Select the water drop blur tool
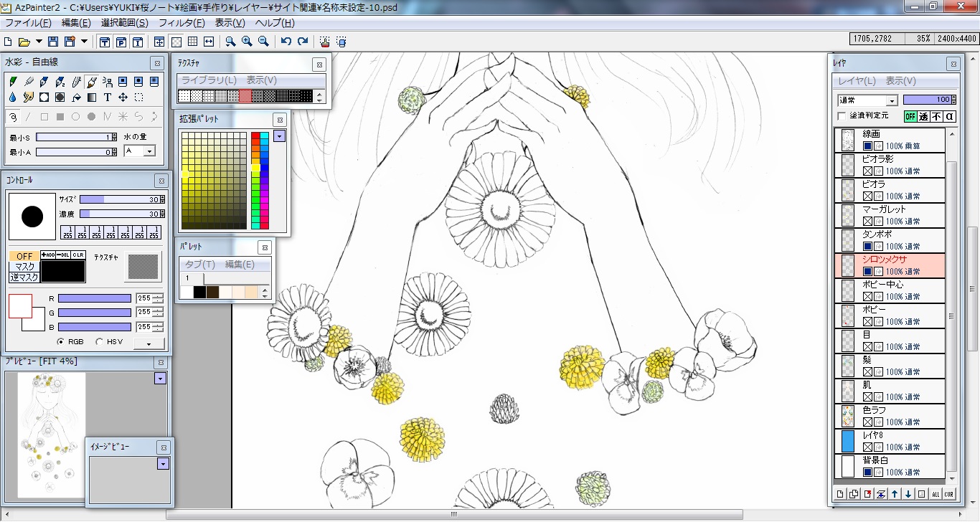 point(13,97)
